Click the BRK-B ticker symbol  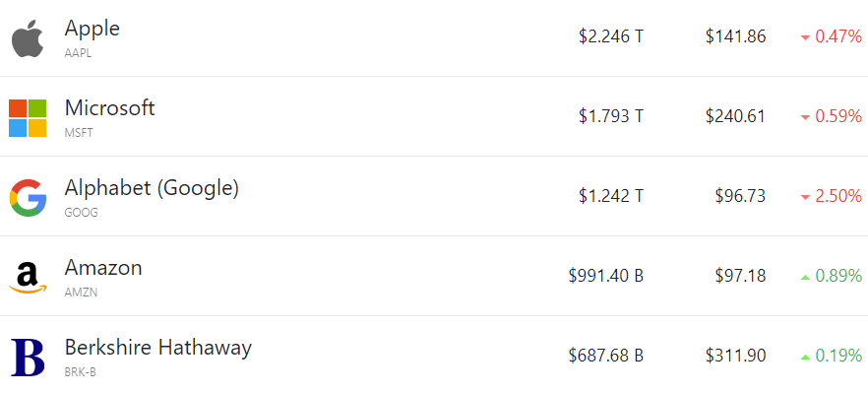(81, 372)
